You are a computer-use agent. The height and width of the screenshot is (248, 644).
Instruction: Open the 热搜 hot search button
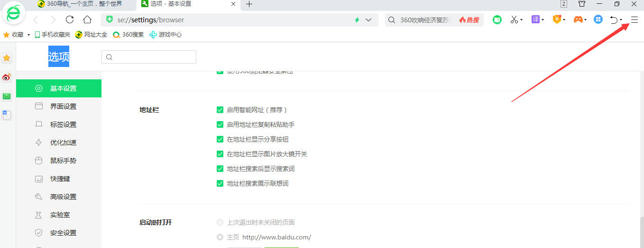469,20
